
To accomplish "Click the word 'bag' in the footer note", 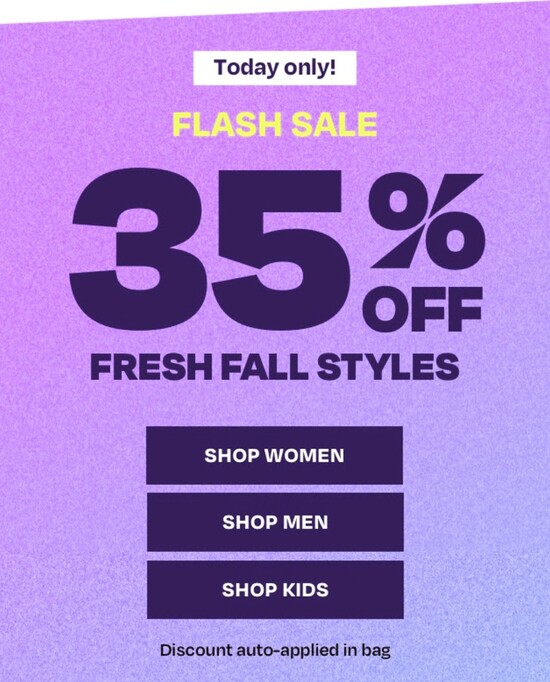I will pos(376,652).
